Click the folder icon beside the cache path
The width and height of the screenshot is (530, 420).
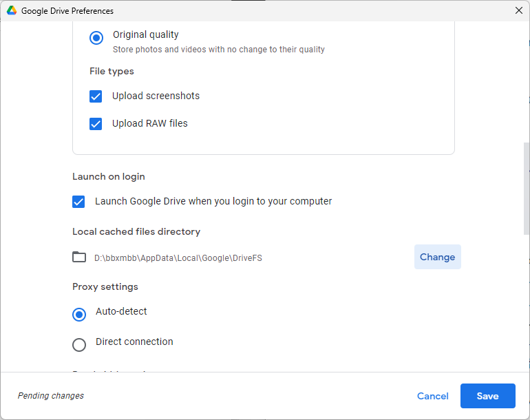pos(79,257)
